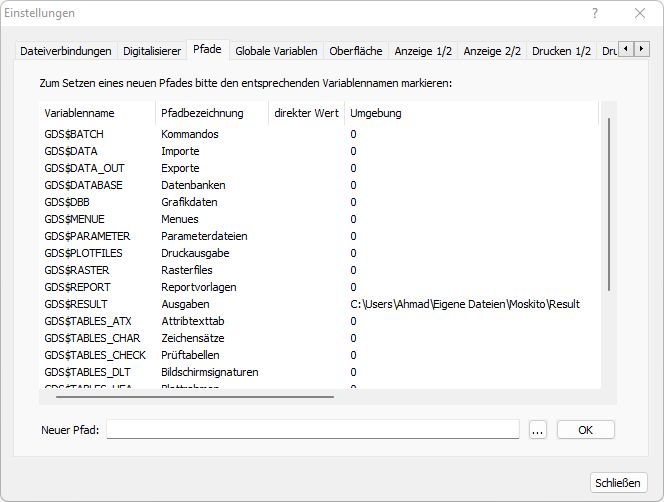Select the Globale Variablen tab
The height and width of the screenshot is (502, 664).
click(276, 51)
